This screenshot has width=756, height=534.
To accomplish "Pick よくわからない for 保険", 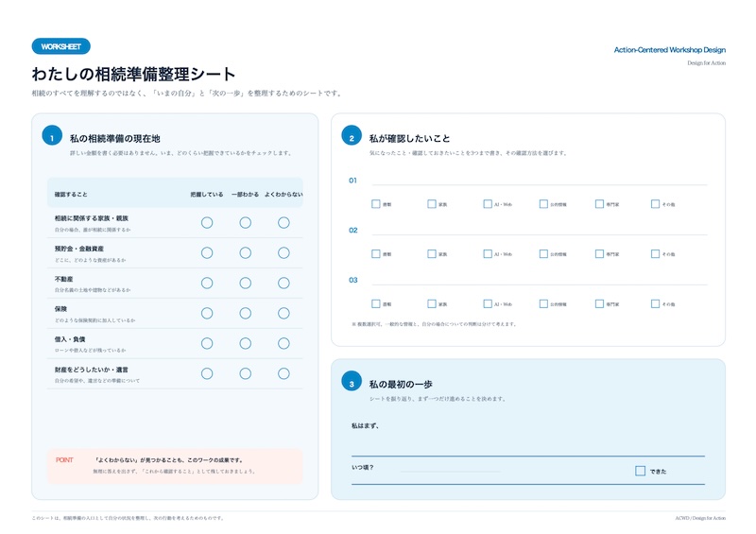I will coord(283,313).
